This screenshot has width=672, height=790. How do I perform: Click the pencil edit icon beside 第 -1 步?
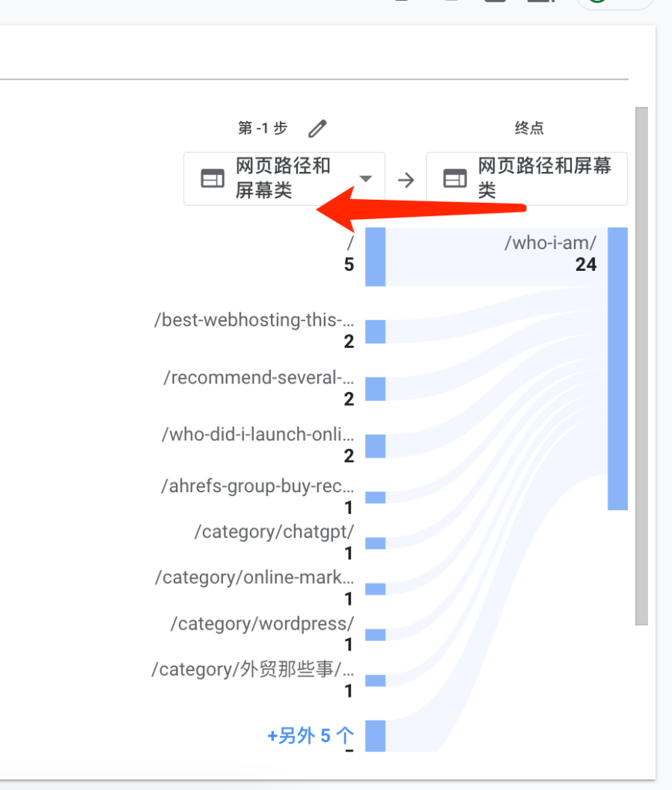(x=317, y=129)
